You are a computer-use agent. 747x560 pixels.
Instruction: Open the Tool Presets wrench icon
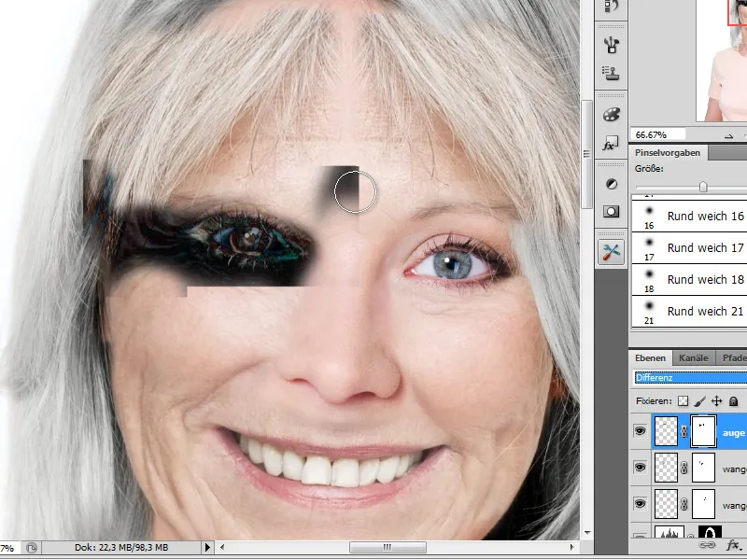tap(612, 251)
